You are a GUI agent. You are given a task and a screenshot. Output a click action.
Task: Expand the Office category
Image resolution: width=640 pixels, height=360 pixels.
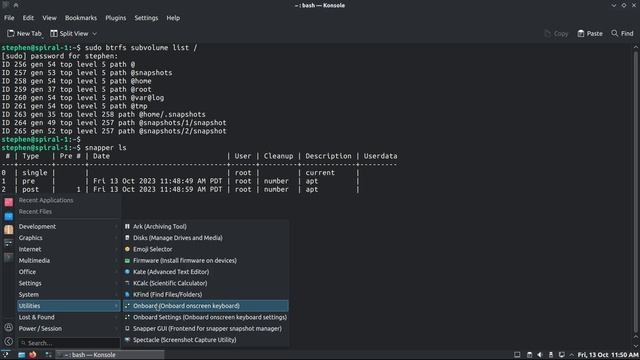coord(69,272)
